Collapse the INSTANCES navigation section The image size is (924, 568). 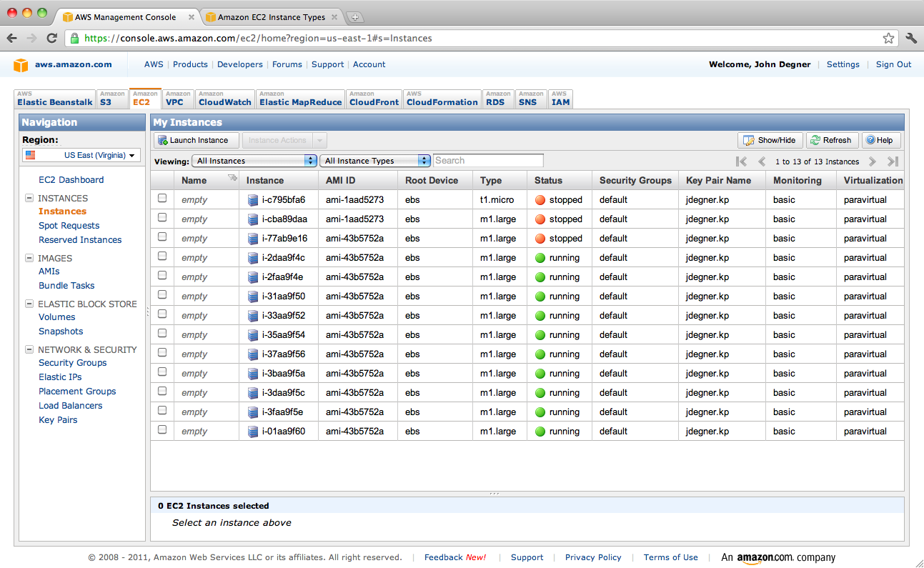pos(29,199)
